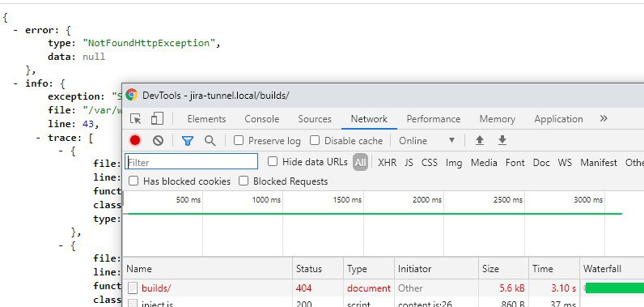
Task: Click the document icon beside builds/
Action: (x=132, y=288)
